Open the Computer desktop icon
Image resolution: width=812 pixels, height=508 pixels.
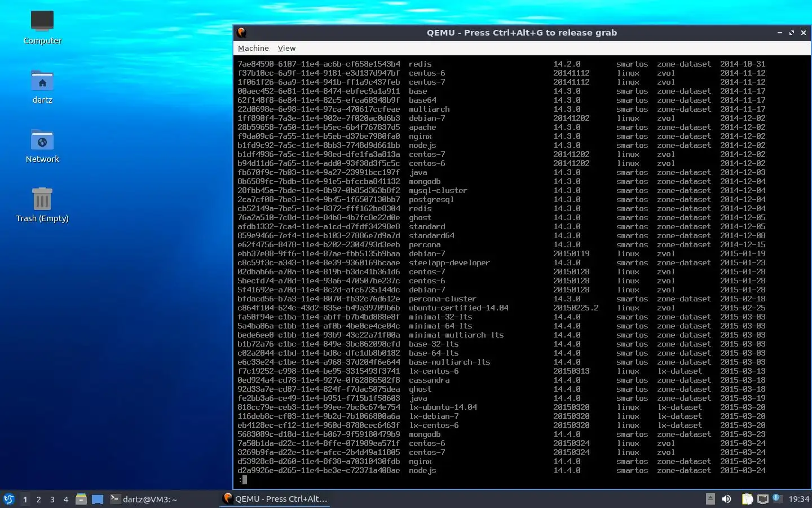click(42, 28)
